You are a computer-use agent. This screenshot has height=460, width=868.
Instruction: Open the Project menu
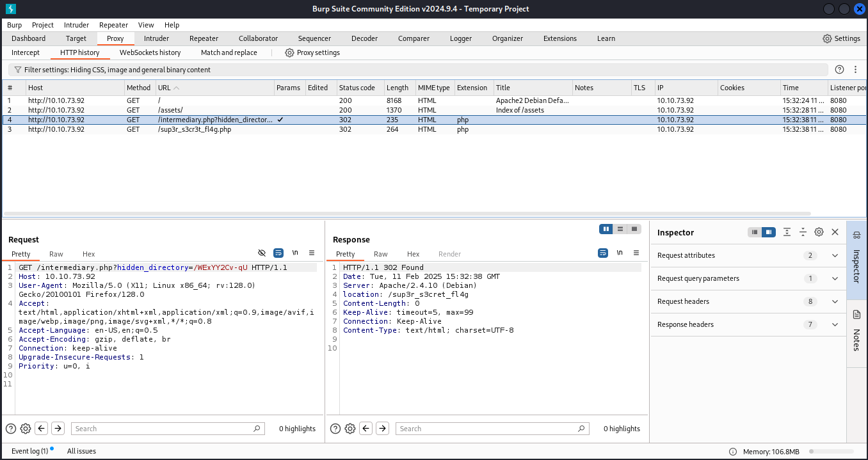click(x=43, y=25)
